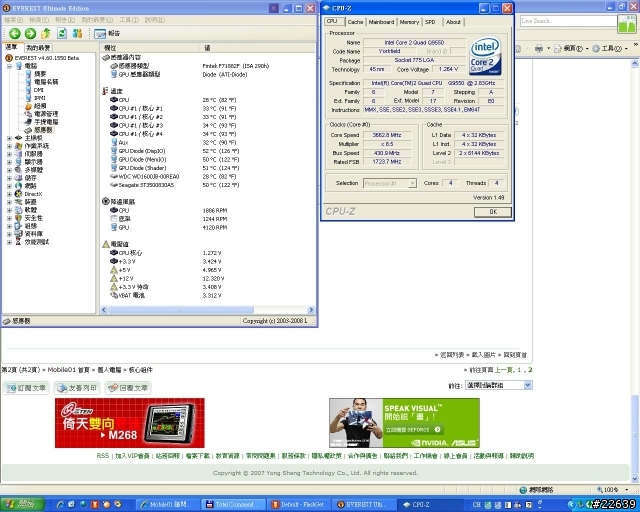This screenshot has height=512, width=640.
Task: Switch to the 我的最愛 favorites tab in EVEREST
Action: pyautogui.click(x=38, y=48)
